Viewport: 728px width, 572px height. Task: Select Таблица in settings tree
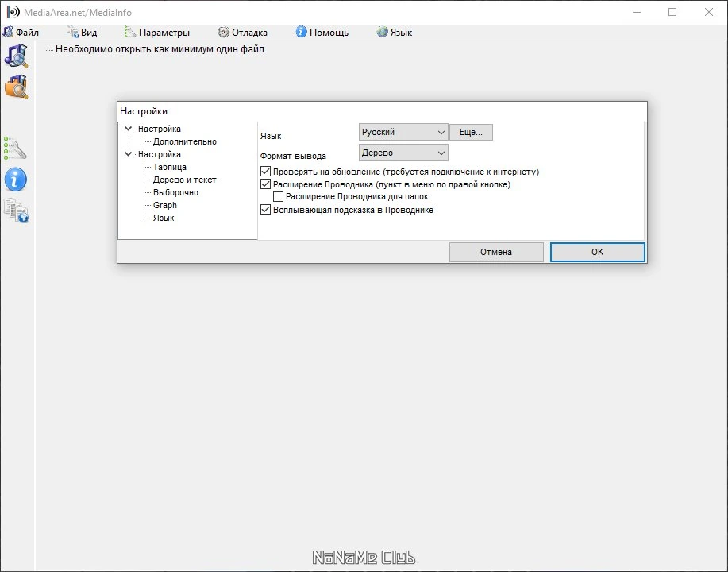point(169,167)
